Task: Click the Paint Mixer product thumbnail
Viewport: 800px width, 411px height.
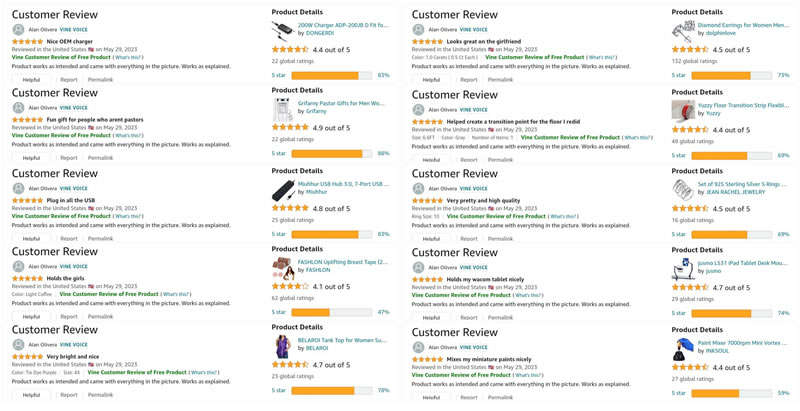Action: tap(683, 349)
